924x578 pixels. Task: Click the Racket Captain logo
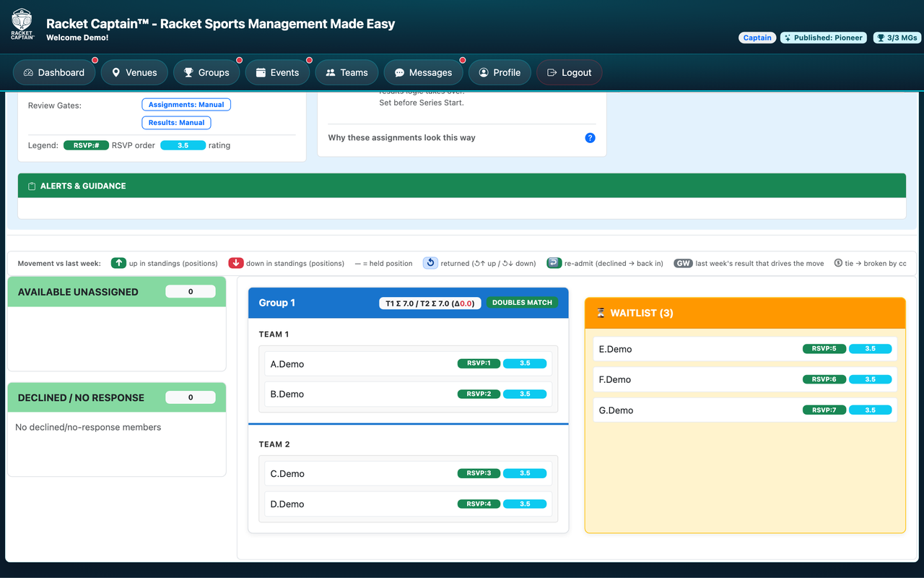pos(22,24)
